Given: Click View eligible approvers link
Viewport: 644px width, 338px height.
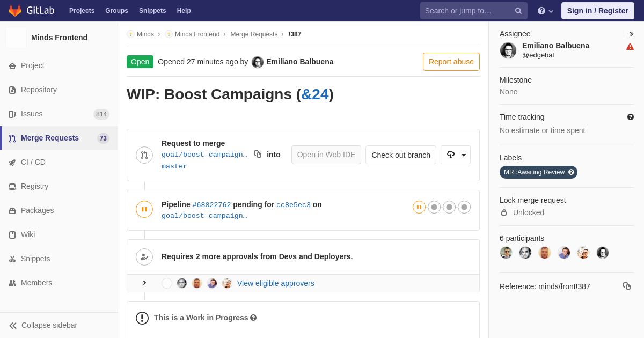Looking at the screenshot, I should click(x=276, y=283).
